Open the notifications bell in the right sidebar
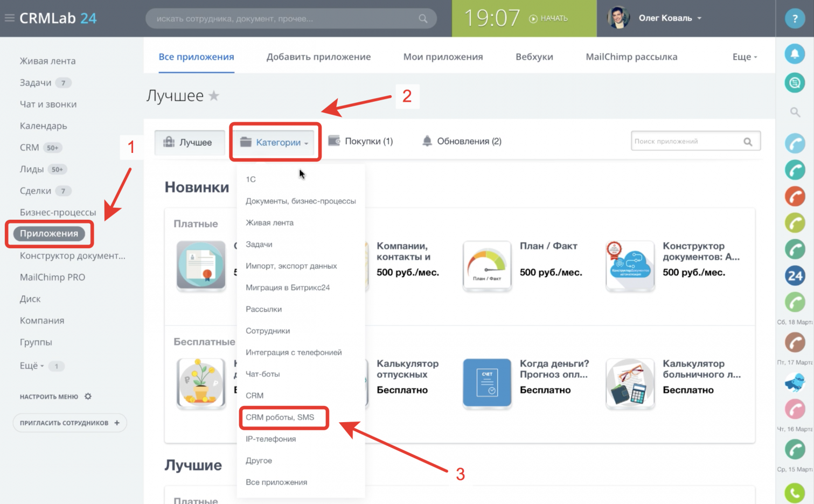The image size is (814, 504). point(795,53)
